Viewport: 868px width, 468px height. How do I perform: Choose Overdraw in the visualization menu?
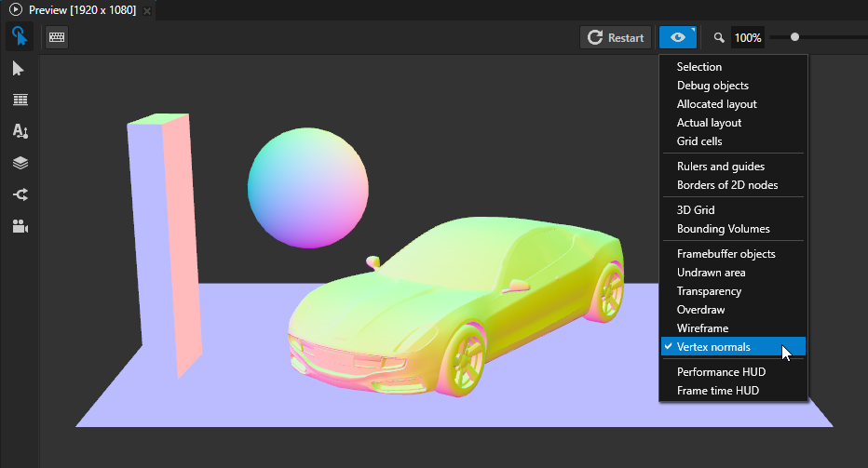tap(700, 310)
